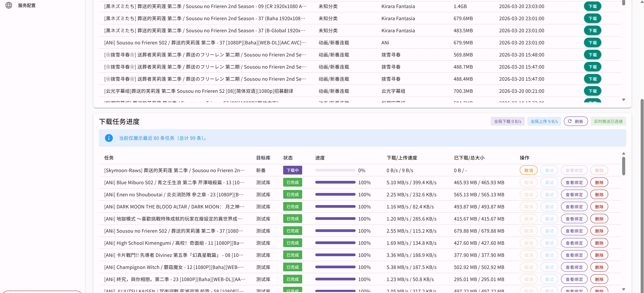Click the globe icon beside 服务配置
Viewport: 644px width, 293px height.
point(9,5)
